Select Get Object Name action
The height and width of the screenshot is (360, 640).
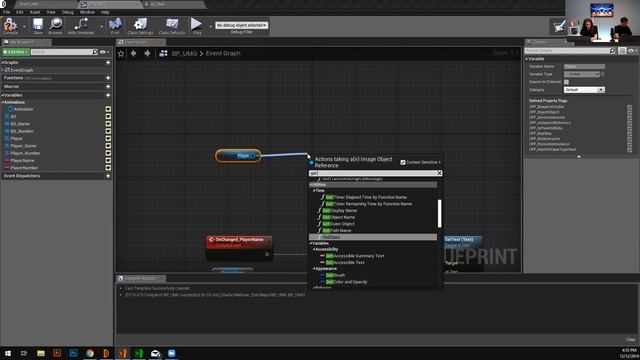[x=339, y=217]
